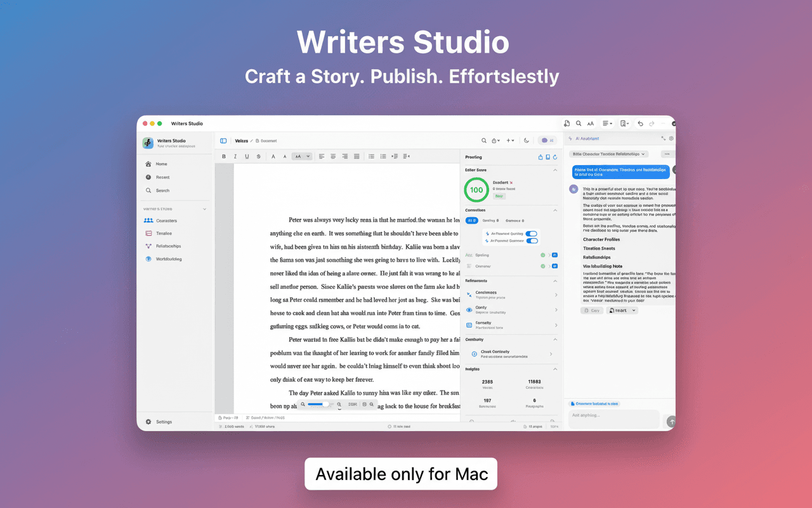Center align the document text
The image size is (812, 508).
coord(333,156)
